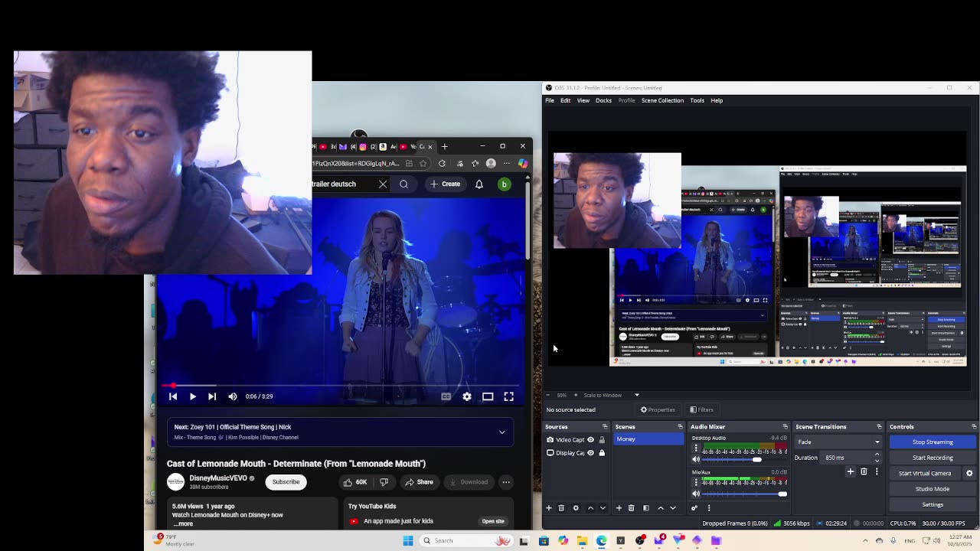The width and height of the screenshot is (980, 551).
Task: Mute Desktop Audio in the mixer
Action: 696,460
